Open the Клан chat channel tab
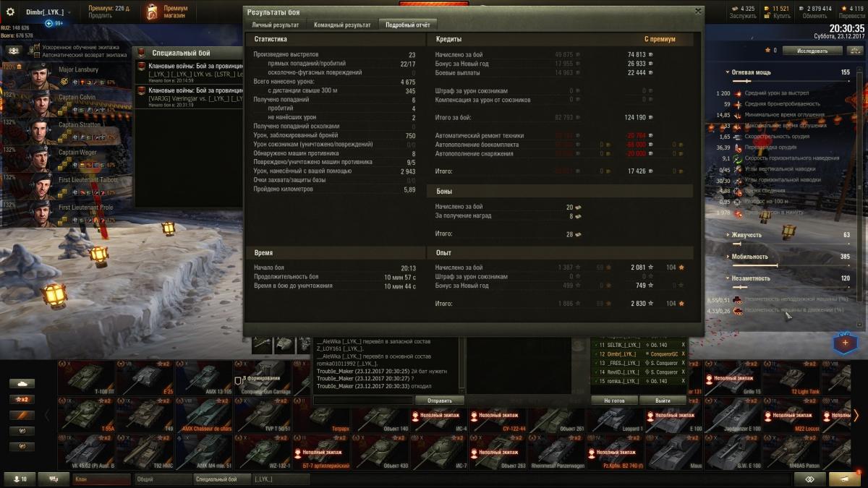Screen dimensions: 868x488 pyautogui.click(x=101, y=479)
